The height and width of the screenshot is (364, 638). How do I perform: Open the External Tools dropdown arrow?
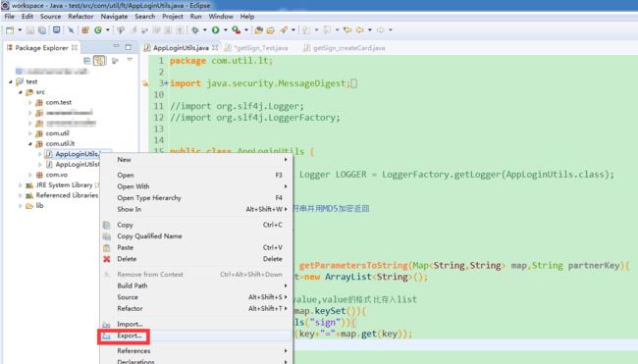(246, 30)
